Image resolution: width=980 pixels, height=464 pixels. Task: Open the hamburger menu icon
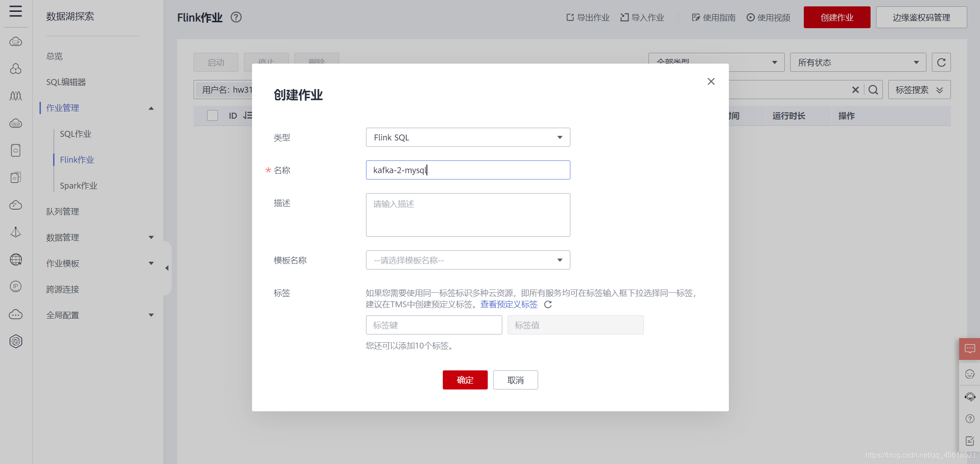[16, 11]
